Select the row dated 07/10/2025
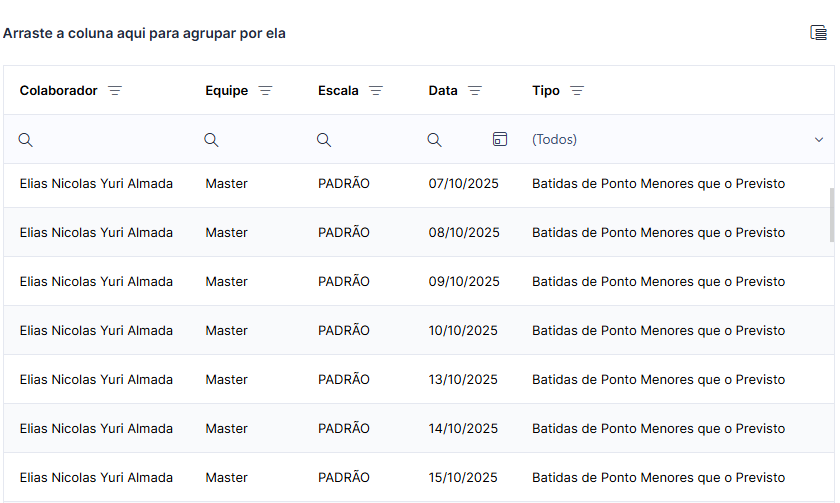840x503 pixels. (x=419, y=184)
